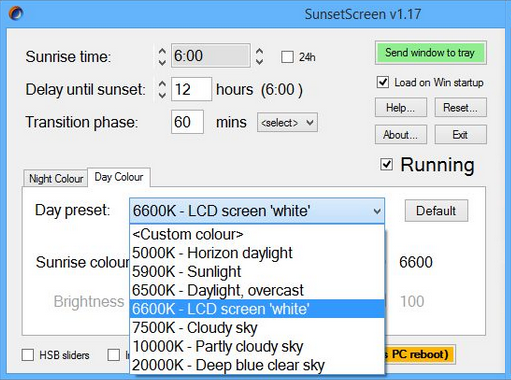Image resolution: width=511 pixels, height=380 pixels.
Task: Click the SunsetScreen app icon in title bar
Action: (15, 14)
